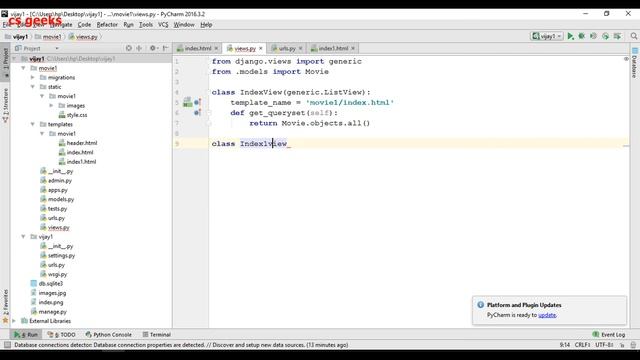Expand the images folder
Screen dimensions: 640x360
coord(52,106)
